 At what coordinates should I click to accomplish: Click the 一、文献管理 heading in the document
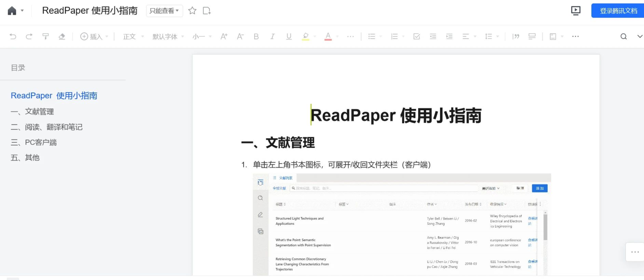click(278, 143)
